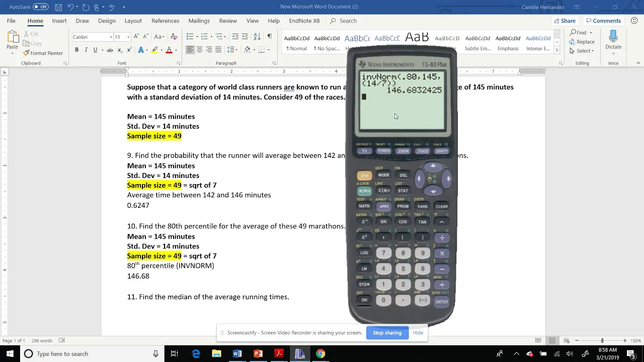Justify the paragraph text

[218, 50]
